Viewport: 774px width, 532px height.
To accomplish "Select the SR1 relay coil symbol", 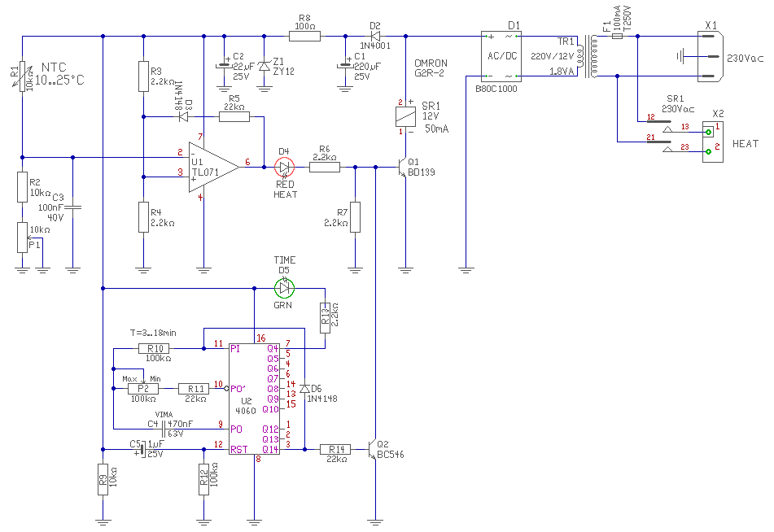I will (406, 116).
